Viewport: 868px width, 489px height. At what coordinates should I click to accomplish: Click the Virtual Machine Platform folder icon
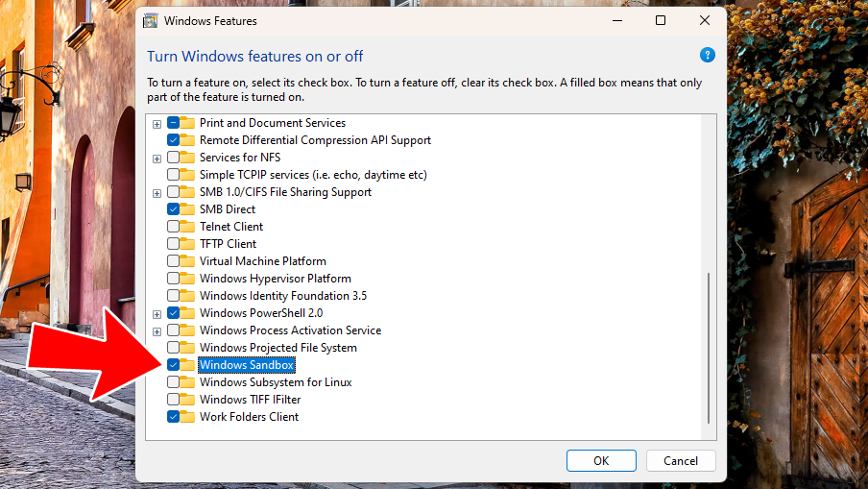coord(187,261)
